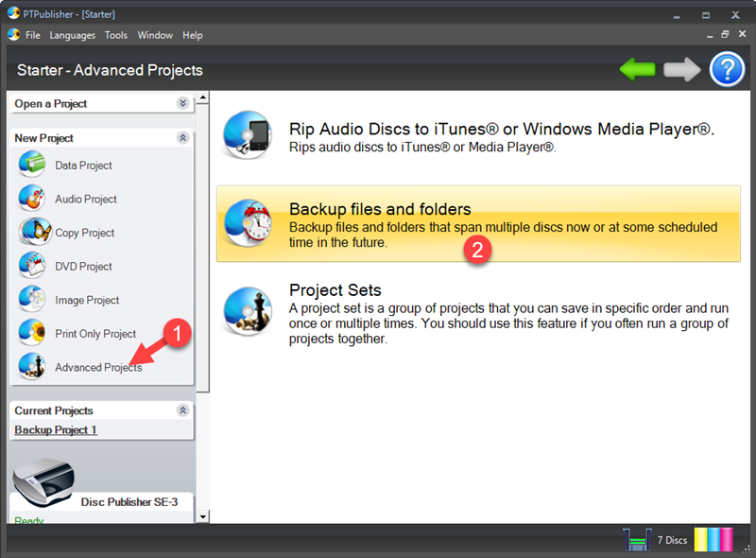This screenshot has width=756, height=558.
Task: Select Audio Project label
Action: click(x=86, y=199)
